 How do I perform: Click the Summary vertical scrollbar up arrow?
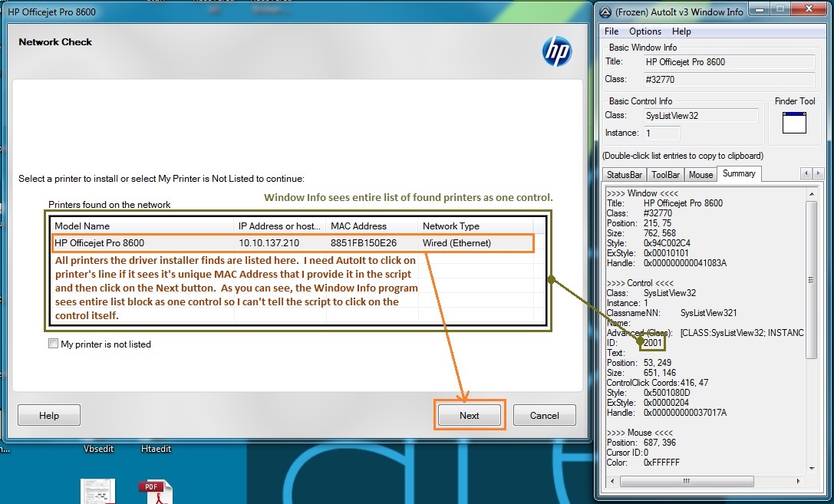point(812,194)
